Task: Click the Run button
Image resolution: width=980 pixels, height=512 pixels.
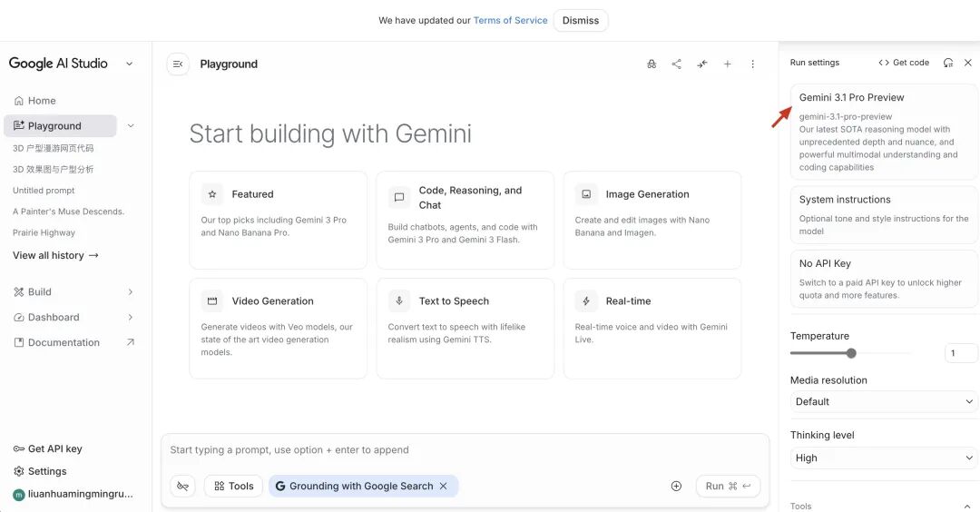Action: coord(728,486)
